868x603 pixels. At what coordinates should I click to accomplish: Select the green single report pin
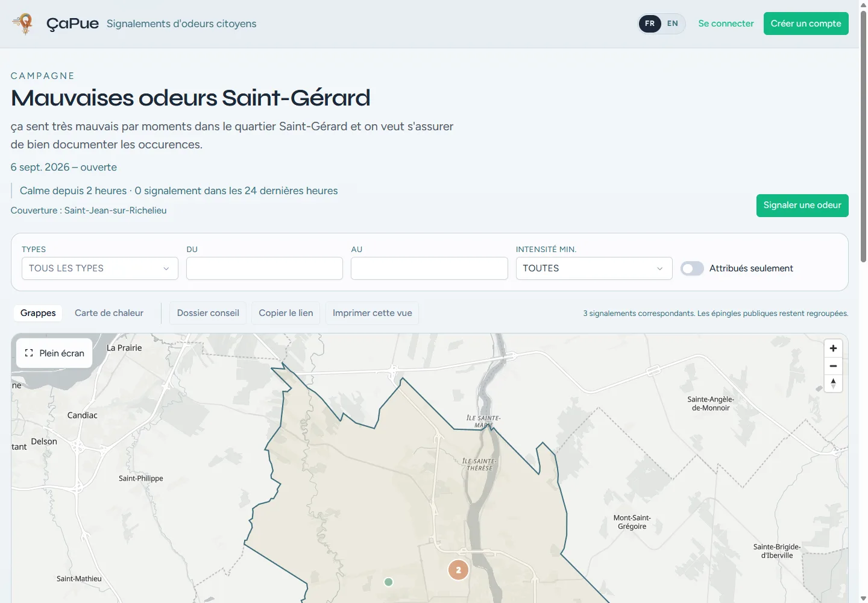tap(389, 582)
